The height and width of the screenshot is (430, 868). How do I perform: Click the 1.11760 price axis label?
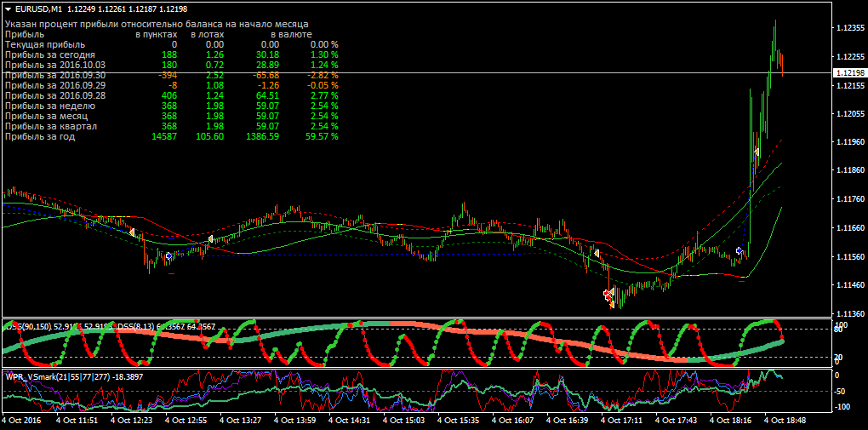click(x=850, y=198)
